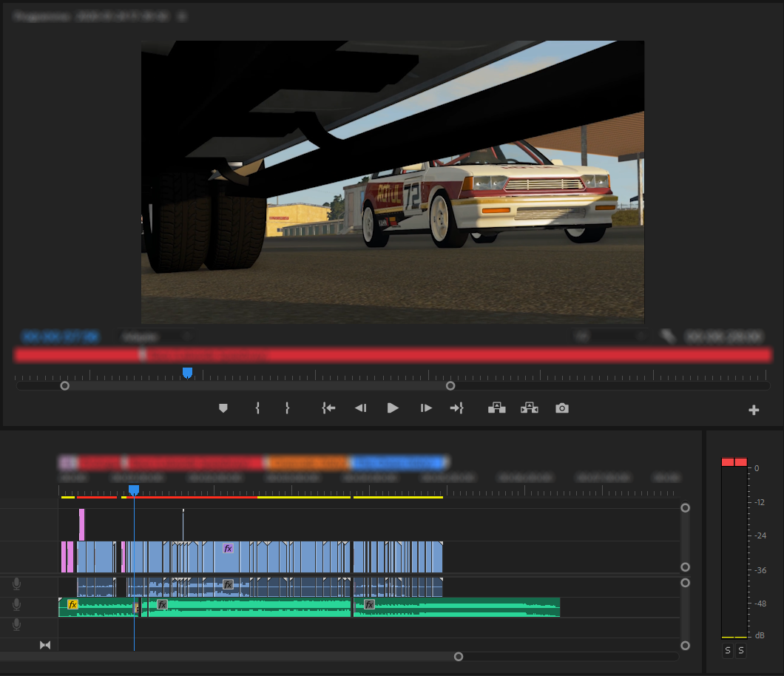Select the sequence tab at top
784x676 pixels.
91,16
